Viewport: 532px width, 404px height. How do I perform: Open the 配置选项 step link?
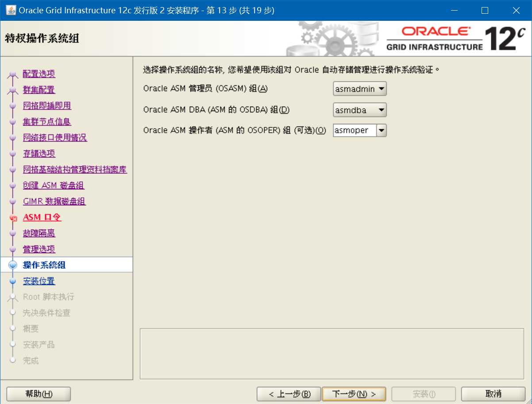tap(39, 74)
